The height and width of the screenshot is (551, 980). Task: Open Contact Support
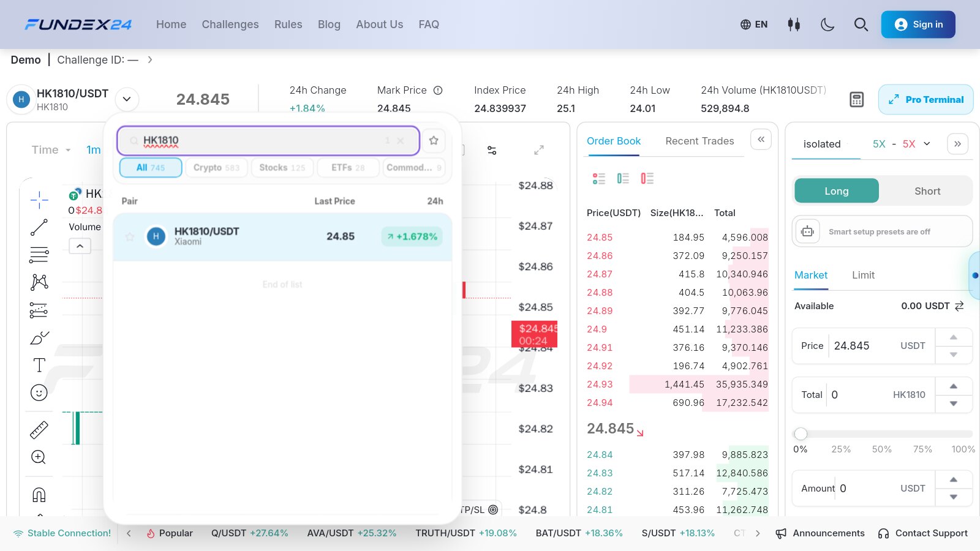point(922,533)
